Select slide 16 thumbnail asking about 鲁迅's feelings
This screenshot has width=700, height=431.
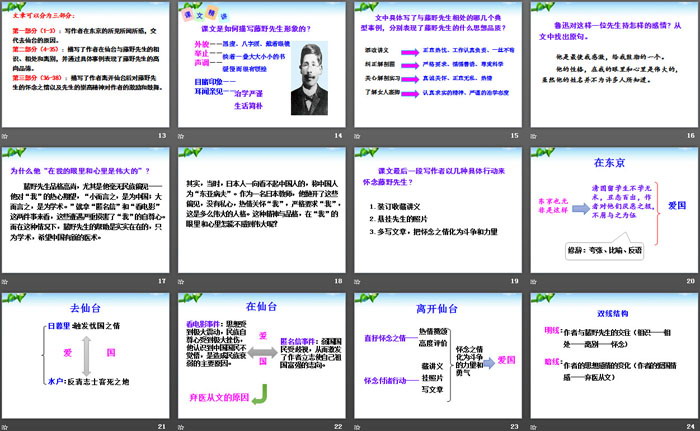point(614,64)
